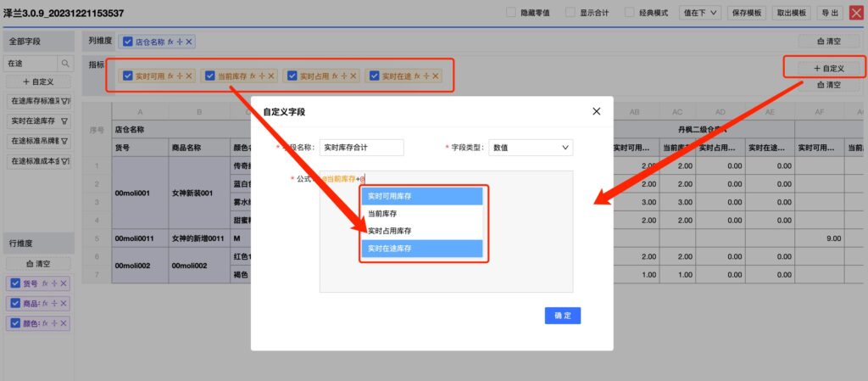The image size is (868, 381).
Task: Toggle the 隐藏零值 checkbox
Action: tap(511, 12)
